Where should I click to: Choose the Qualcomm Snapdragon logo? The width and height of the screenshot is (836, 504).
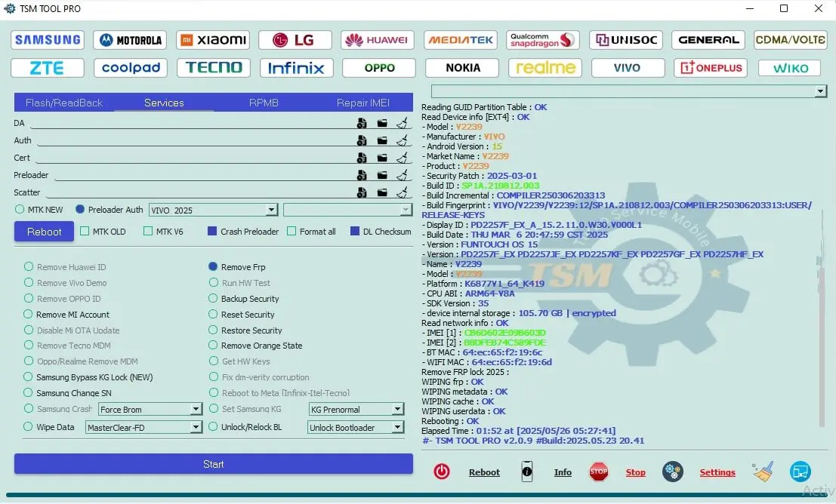pyautogui.click(x=543, y=40)
